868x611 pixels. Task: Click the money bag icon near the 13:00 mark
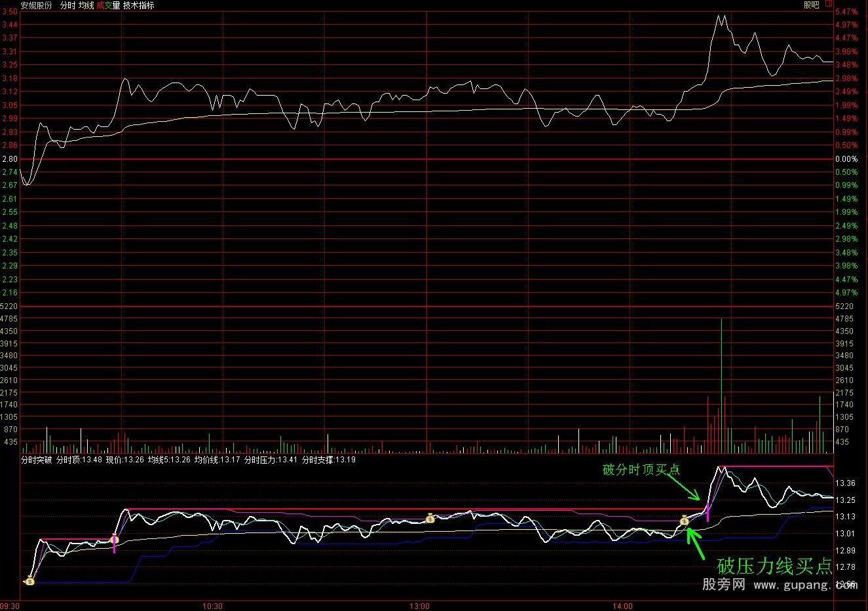pos(430,519)
